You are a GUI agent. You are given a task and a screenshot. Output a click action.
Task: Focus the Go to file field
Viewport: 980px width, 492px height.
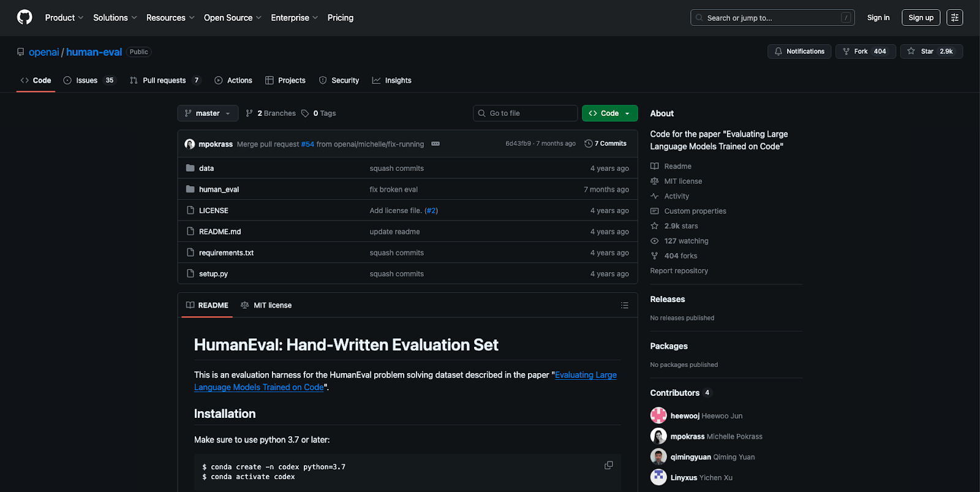(526, 113)
